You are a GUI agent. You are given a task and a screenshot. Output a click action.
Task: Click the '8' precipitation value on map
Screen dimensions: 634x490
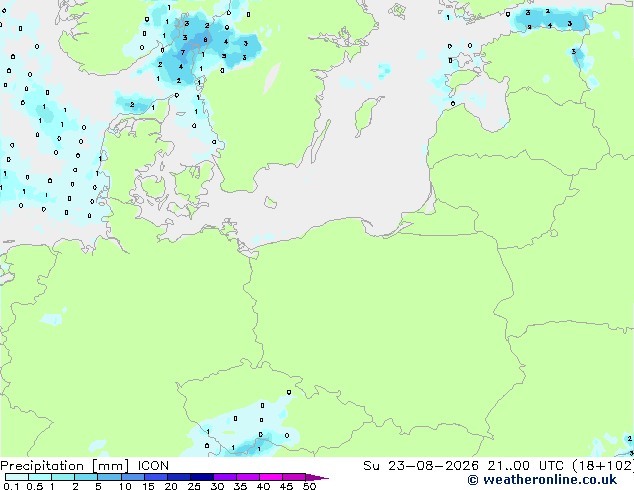click(x=205, y=40)
